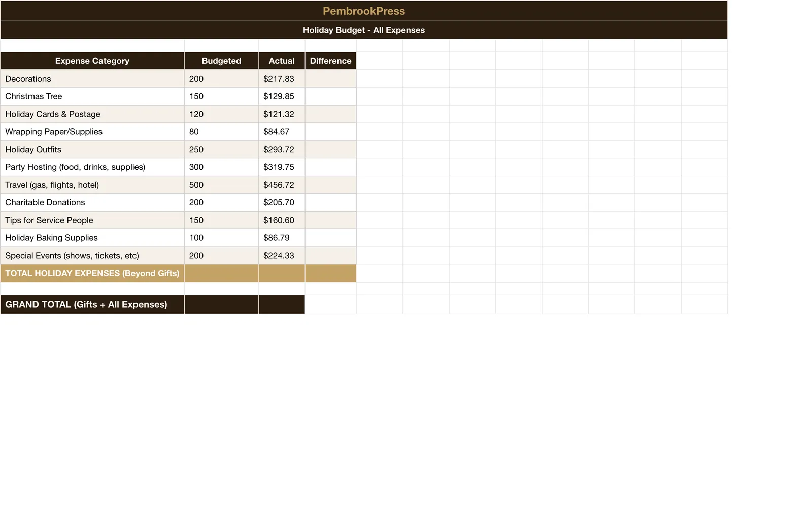812x522 pixels.
Task: Select the Holiday Outfits budgeted cell 250
Action: tap(221, 150)
